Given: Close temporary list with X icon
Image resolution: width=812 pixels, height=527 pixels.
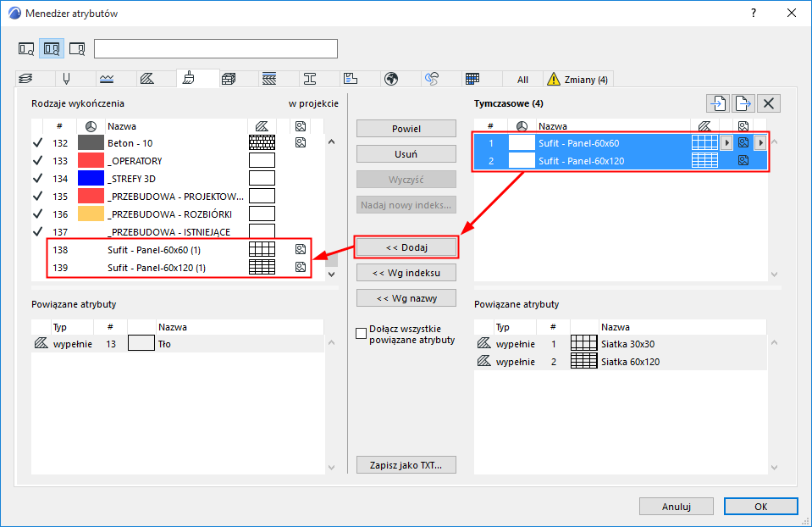Looking at the screenshot, I should [x=769, y=103].
